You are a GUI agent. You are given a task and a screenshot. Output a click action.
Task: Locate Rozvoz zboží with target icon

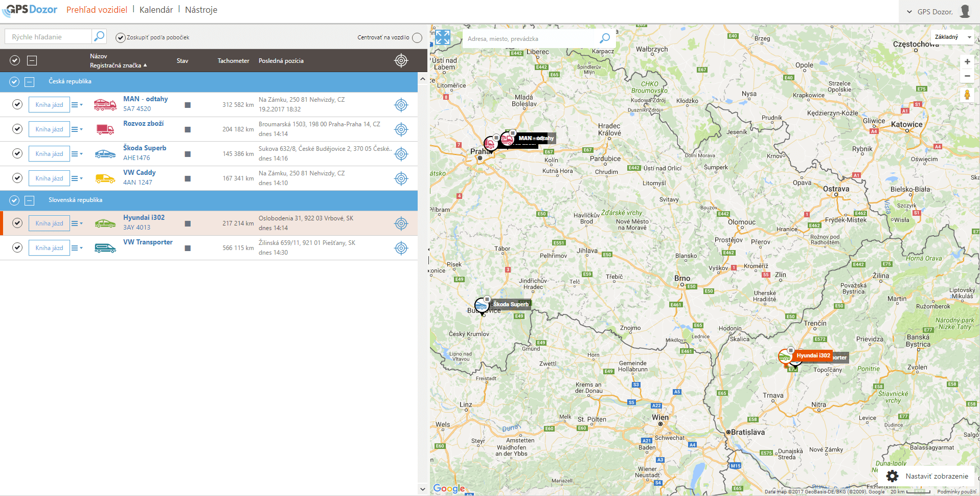(x=401, y=129)
